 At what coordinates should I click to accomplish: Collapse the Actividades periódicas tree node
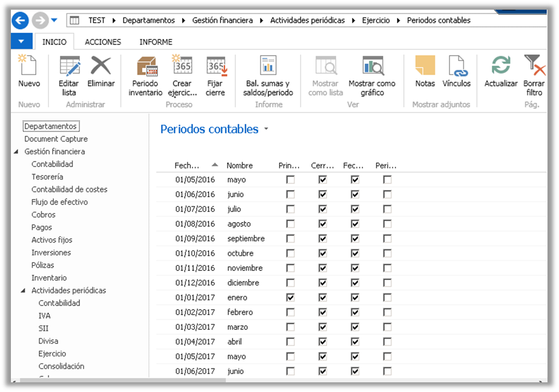click(x=23, y=291)
